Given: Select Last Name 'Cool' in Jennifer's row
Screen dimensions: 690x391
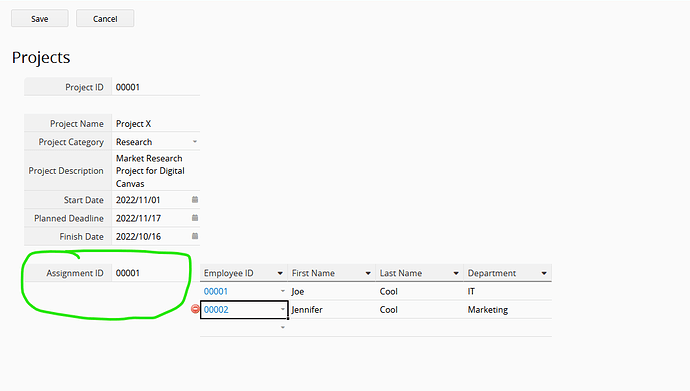Looking at the screenshot, I should click(419, 309).
